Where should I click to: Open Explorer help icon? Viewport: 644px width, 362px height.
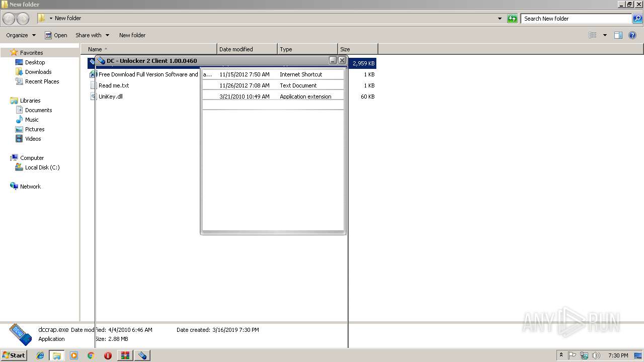click(632, 35)
